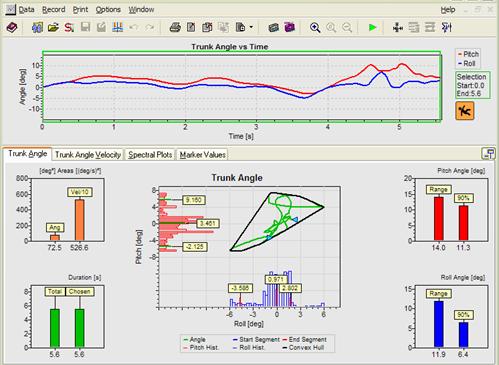Click the Range label in Roll Angle chart
This screenshot has width=499, height=365.
[439, 294]
